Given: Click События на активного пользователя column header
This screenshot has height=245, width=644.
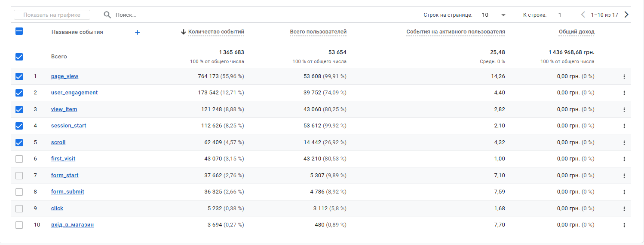Looking at the screenshot, I should (455, 32).
